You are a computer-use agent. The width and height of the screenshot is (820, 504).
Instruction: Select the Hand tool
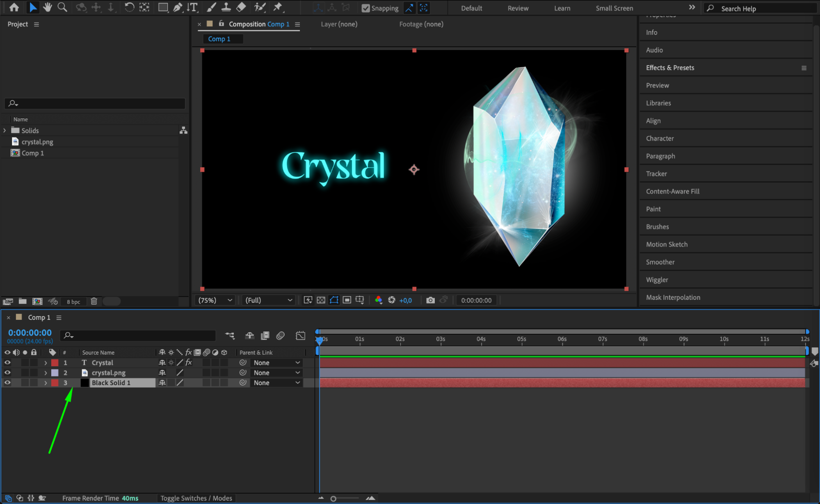click(x=48, y=7)
